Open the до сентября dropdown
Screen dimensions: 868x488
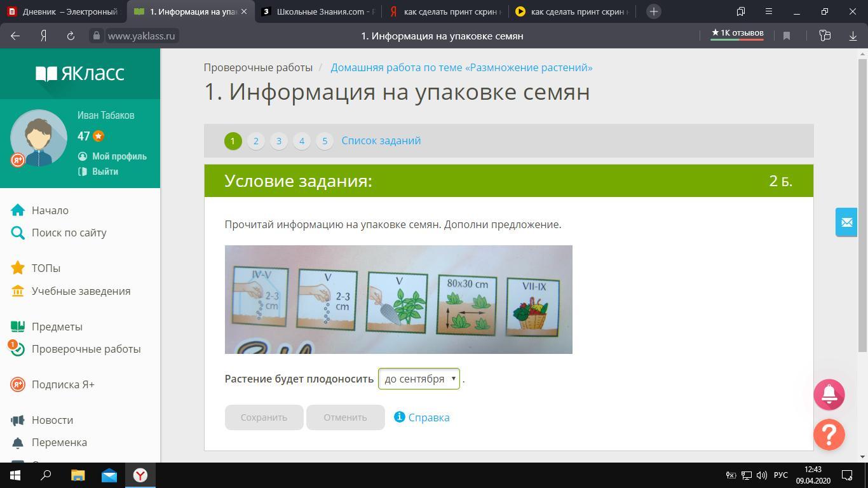coord(419,379)
